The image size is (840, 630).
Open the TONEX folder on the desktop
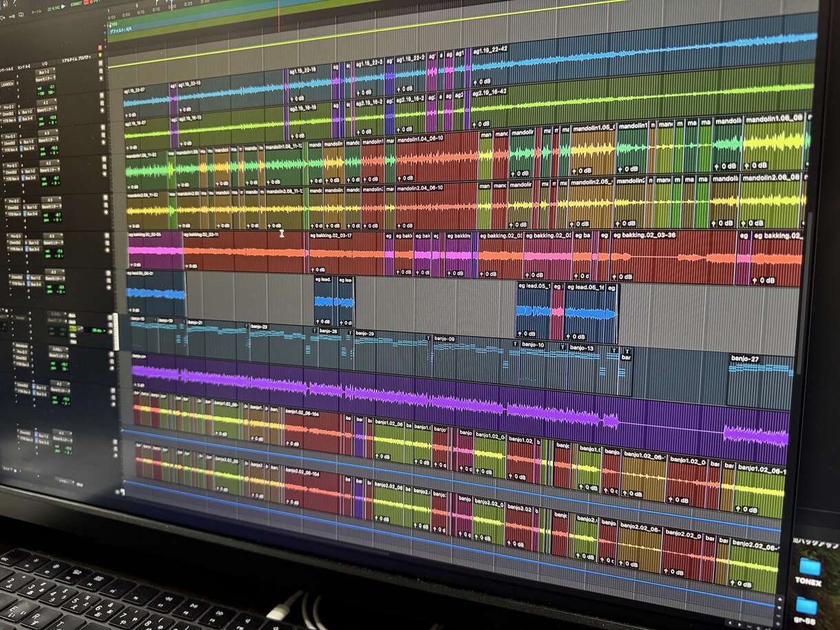coord(809,567)
